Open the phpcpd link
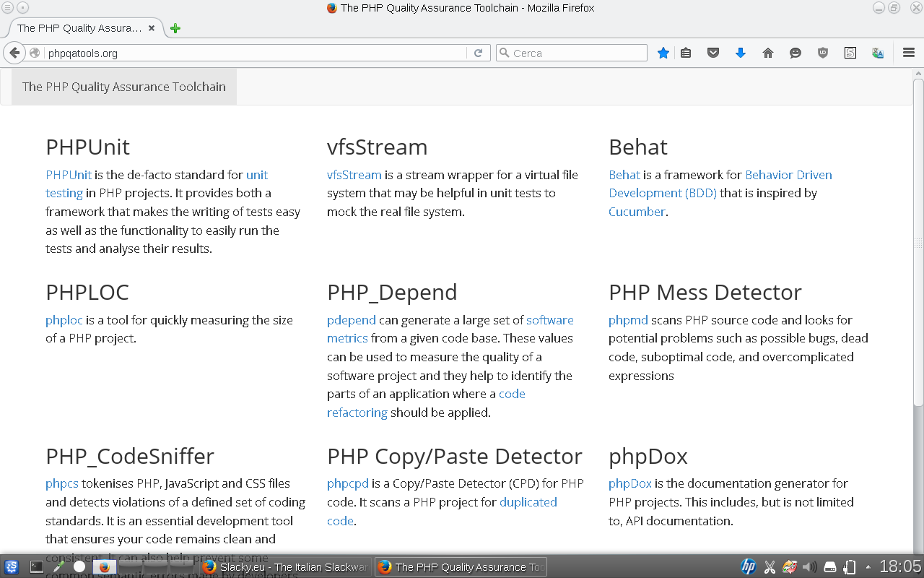 348,483
